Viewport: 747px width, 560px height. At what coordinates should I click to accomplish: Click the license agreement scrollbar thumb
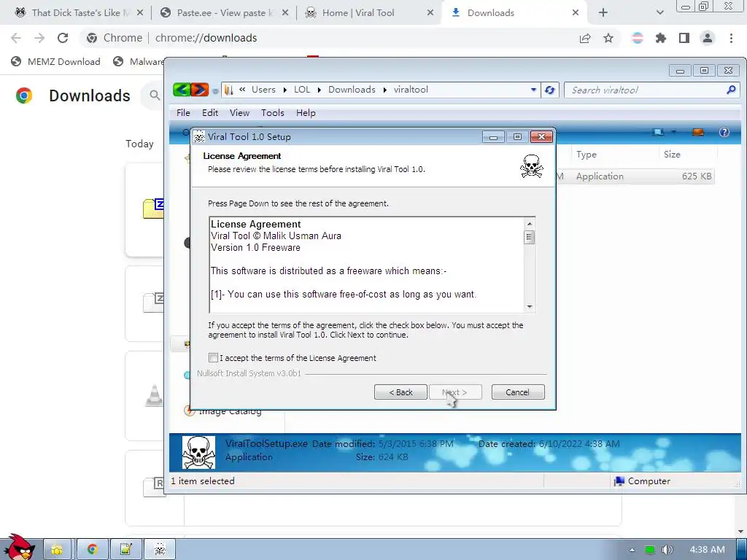pos(530,237)
